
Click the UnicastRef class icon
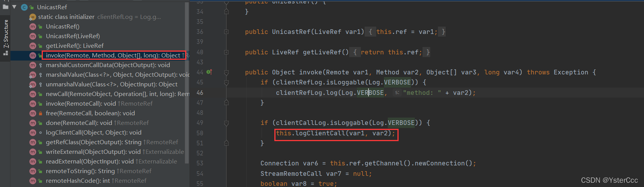[24, 7]
